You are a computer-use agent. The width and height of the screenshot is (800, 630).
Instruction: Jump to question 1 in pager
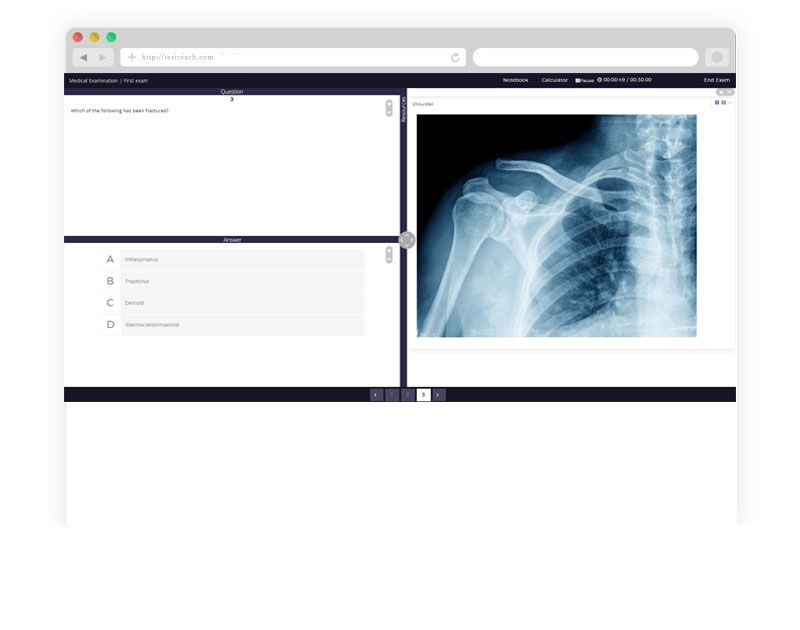392,395
